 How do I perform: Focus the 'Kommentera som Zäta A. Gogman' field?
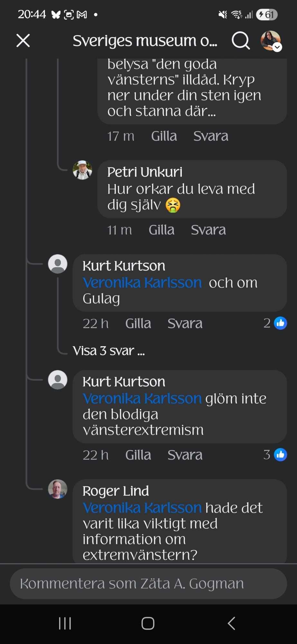point(148,583)
